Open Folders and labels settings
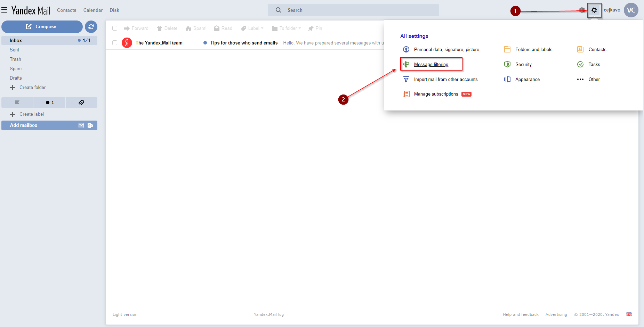Viewport: 644px width, 327px height. (534, 49)
